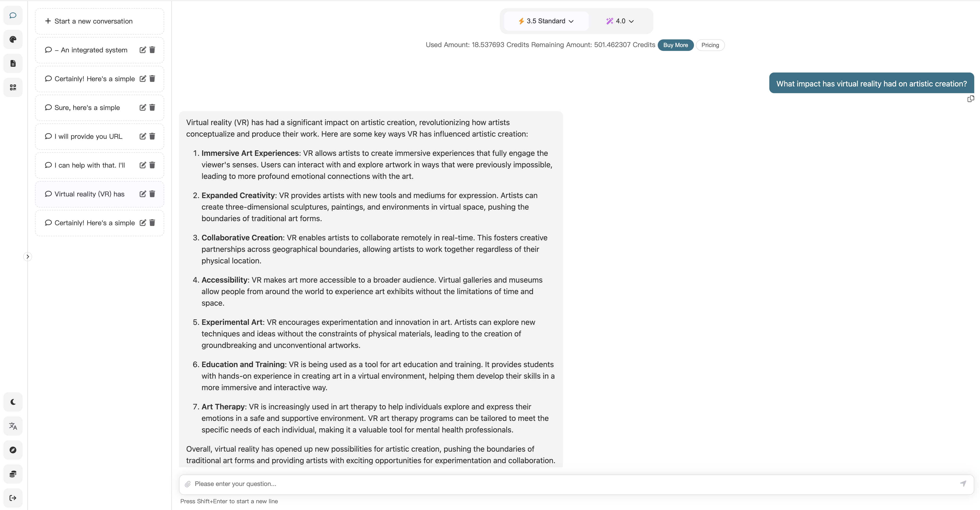Copy the user's question message
Viewport: 980px width, 510px height.
970,99
